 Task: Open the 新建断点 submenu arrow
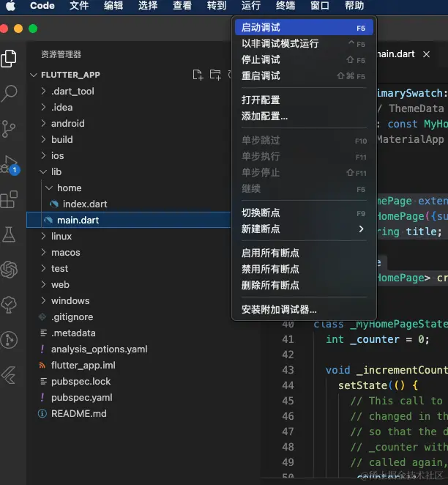pyautogui.click(x=361, y=229)
